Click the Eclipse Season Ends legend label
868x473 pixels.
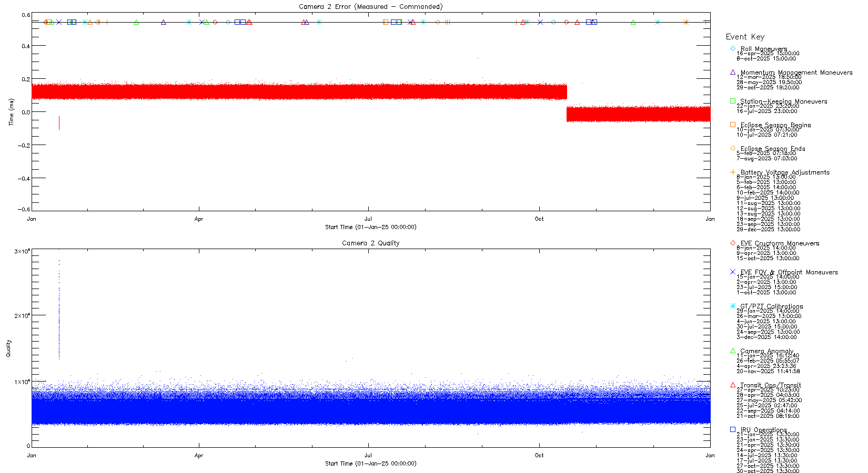pos(772,149)
